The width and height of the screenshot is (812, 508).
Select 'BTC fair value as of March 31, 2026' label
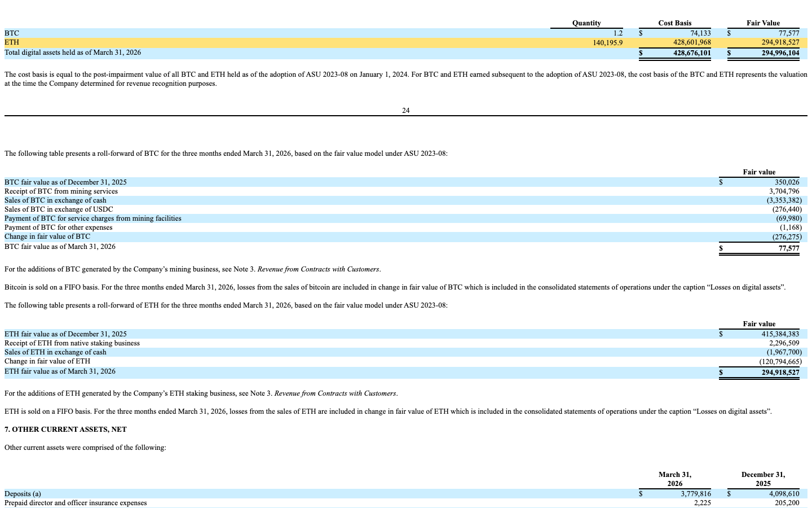click(60, 247)
